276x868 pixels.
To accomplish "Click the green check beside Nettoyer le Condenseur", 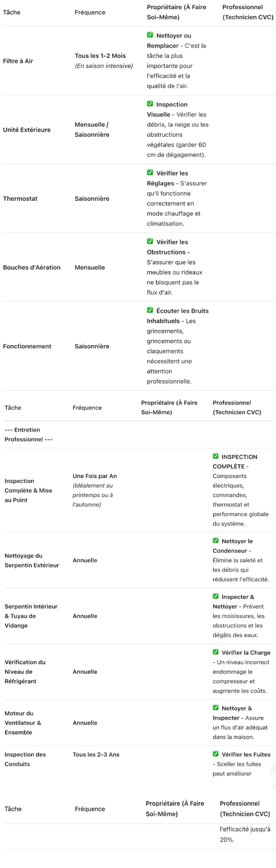I will 216,541.
